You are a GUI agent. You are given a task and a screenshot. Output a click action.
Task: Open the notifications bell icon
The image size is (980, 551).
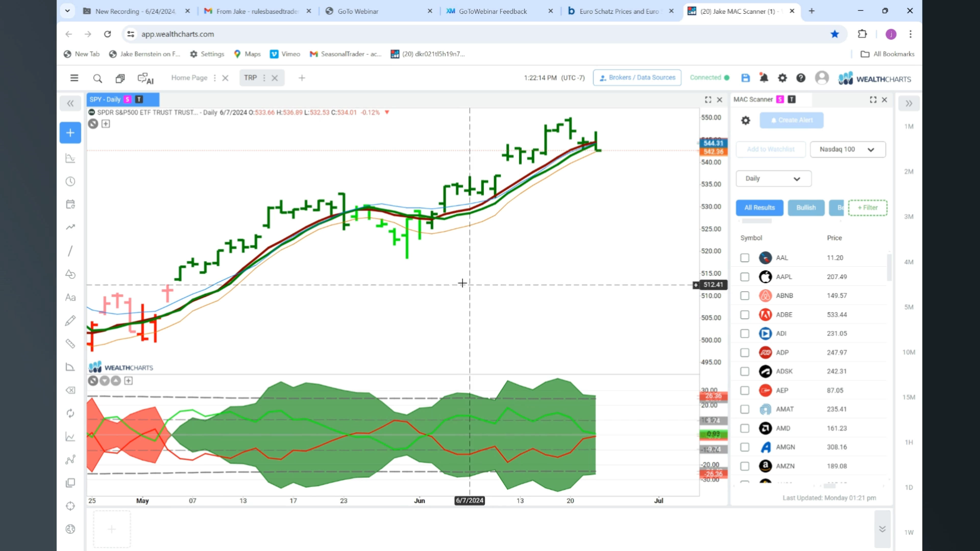coord(764,78)
